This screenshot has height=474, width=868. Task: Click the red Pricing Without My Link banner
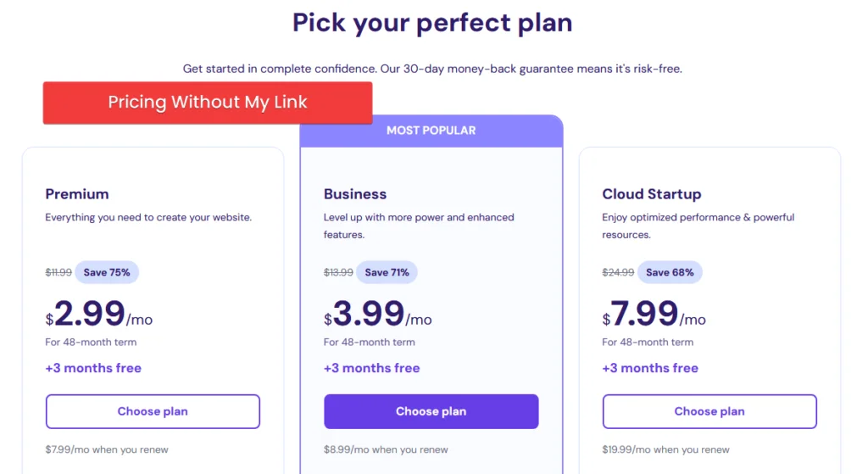208,103
